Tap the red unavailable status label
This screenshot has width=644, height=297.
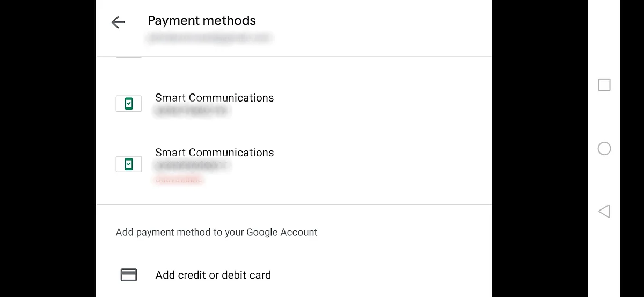(179, 179)
